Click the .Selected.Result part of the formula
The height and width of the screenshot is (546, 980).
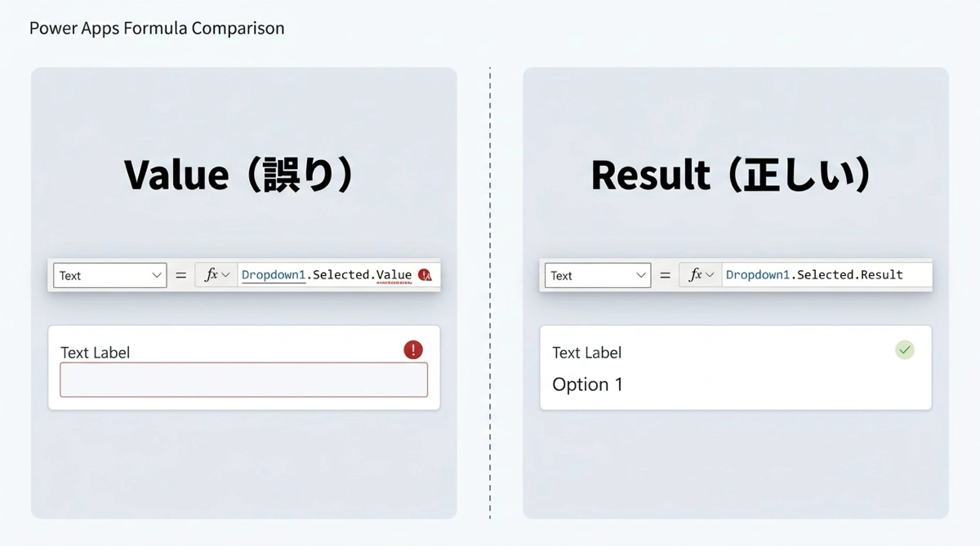point(848,275)
